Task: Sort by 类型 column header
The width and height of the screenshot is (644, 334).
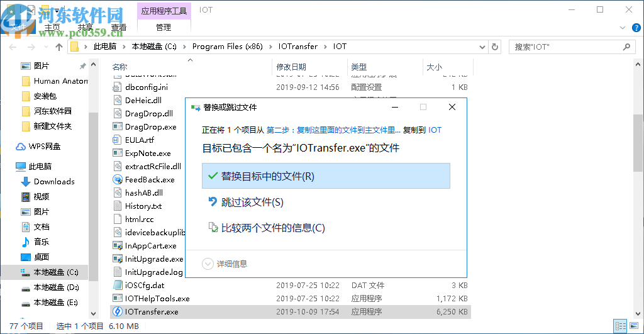Action: click(x=359, y=67)
